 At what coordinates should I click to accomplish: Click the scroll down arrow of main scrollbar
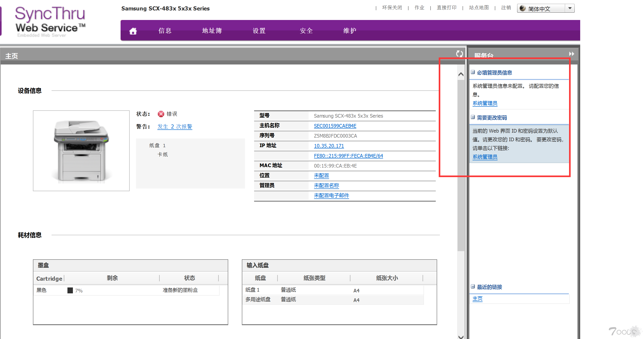[x=461, y=337]
